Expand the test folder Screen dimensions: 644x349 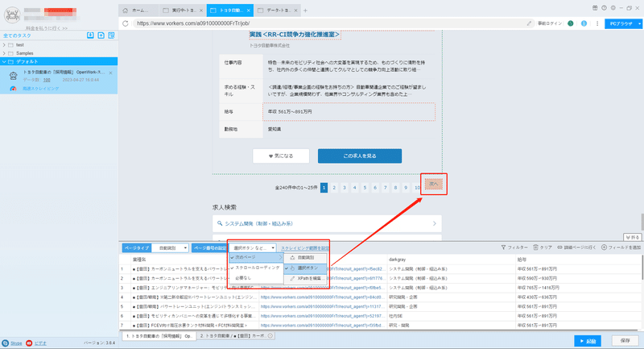pyautogui.click(x=4, y=45)
